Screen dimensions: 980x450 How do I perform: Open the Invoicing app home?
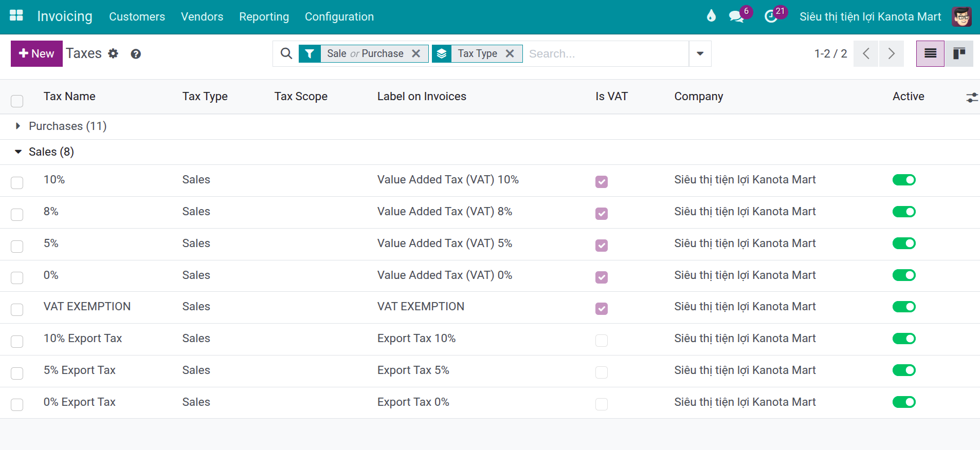coord(65,16)
